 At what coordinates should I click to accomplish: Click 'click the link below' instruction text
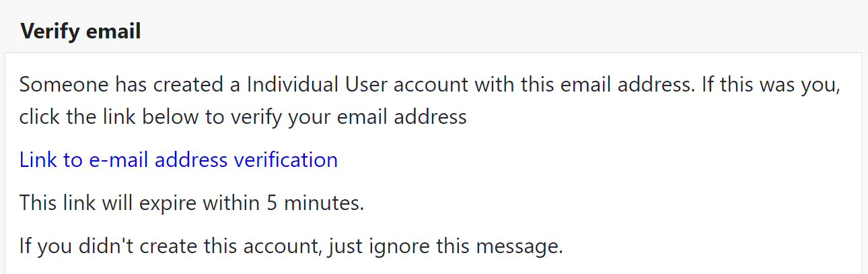coord(110,117)
